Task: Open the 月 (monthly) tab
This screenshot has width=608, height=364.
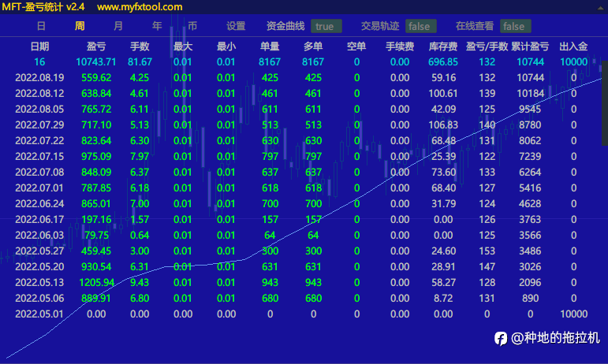Action: click(x=118, y=26)
